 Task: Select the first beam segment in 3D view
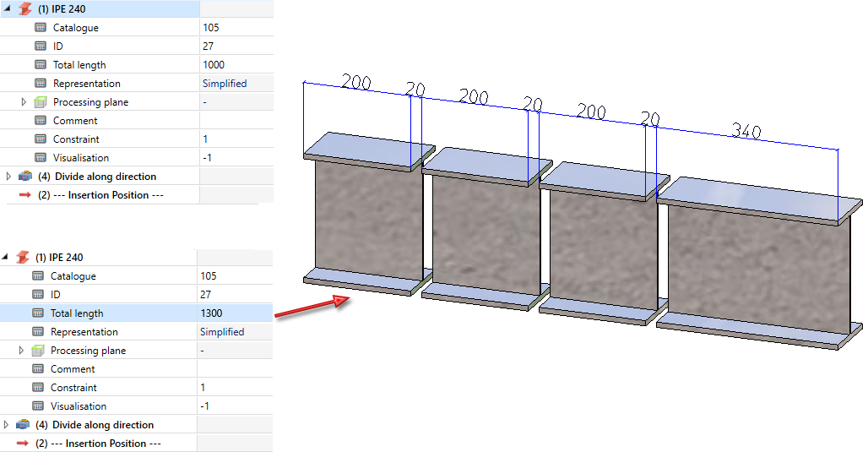pyautogui.click(x=368, y=214)
